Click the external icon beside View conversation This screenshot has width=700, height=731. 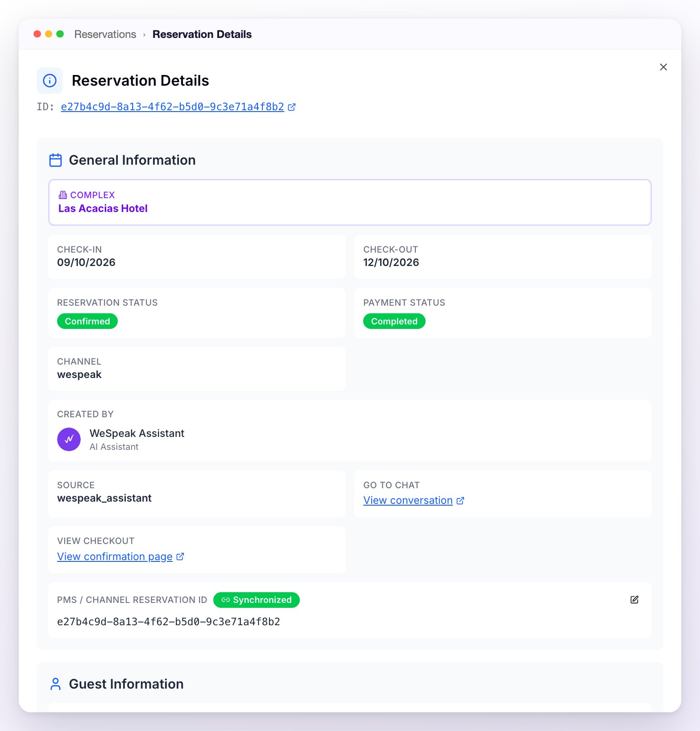[x=460, y=501]
